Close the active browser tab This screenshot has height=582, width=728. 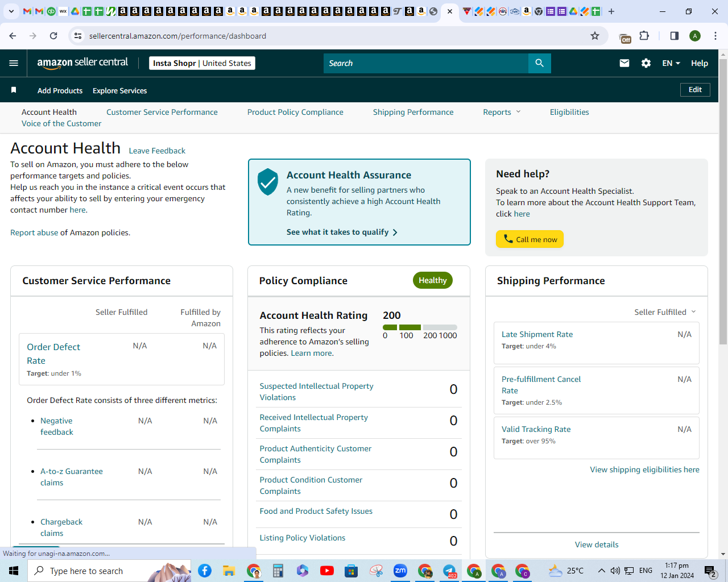(450, 11)
